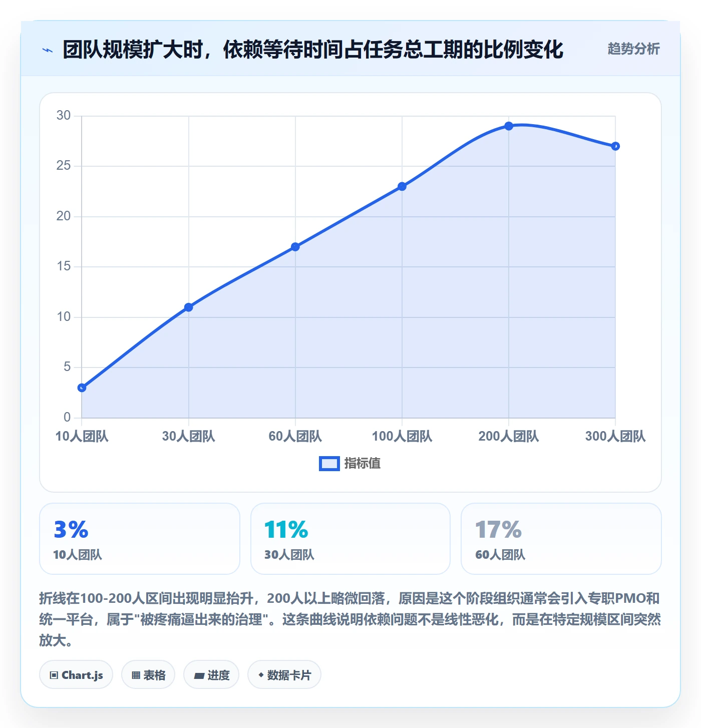The width and height of the screenshot is (701, 728).
Task: Click the description paragraph starting 折线在100-200人
Action: click(x=350, y=619)
